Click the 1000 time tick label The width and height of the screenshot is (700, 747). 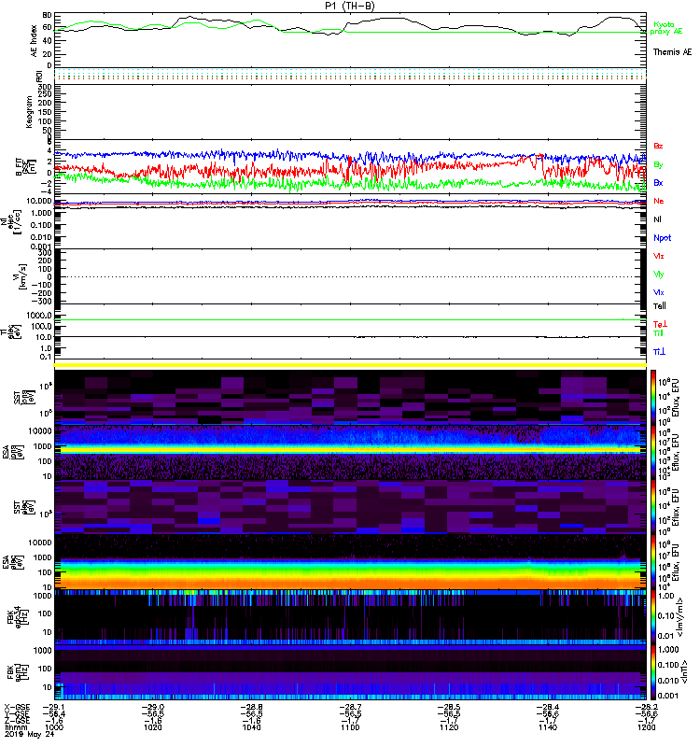(54, 727)
